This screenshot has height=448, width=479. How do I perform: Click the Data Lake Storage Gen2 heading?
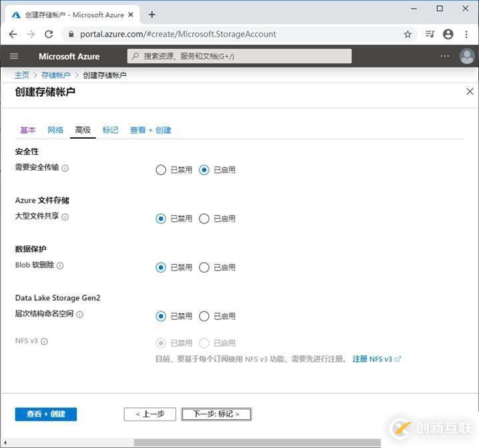click(58, 298)
